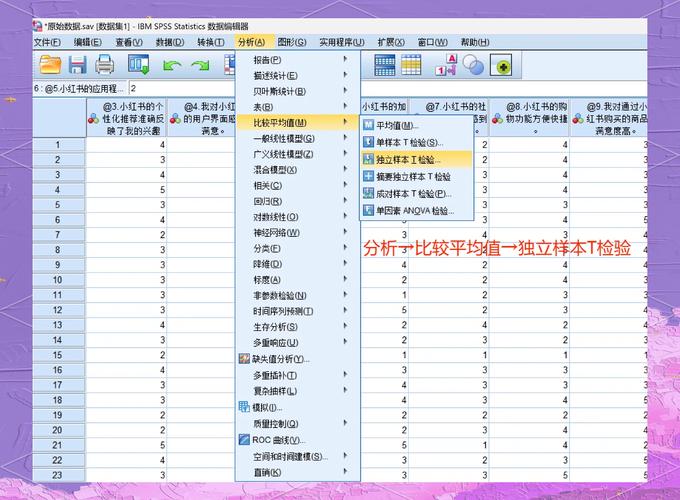Toggle the Value Labels icon

click(x=446, y=65)
